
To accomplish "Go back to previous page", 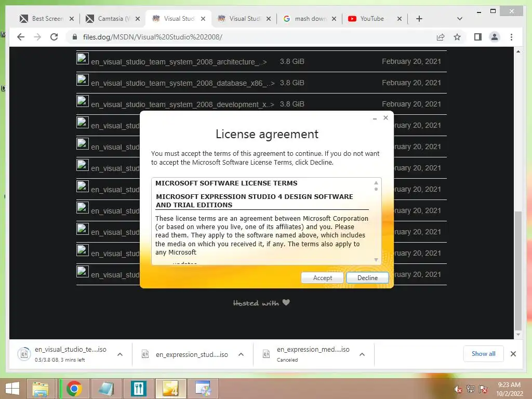I will pyautogui.click(x=21, y=37).
